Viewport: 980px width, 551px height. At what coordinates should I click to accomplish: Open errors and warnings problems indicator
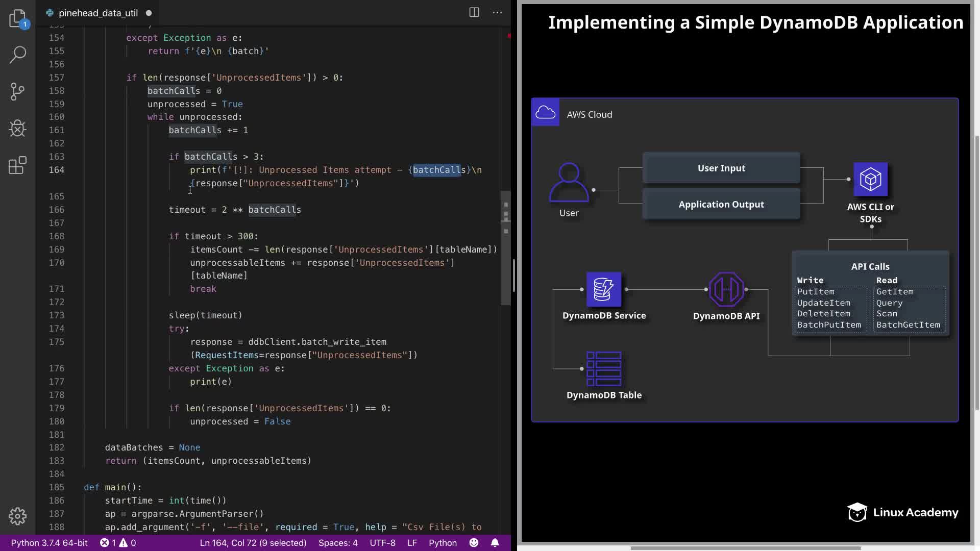click(x=118, y=543)
